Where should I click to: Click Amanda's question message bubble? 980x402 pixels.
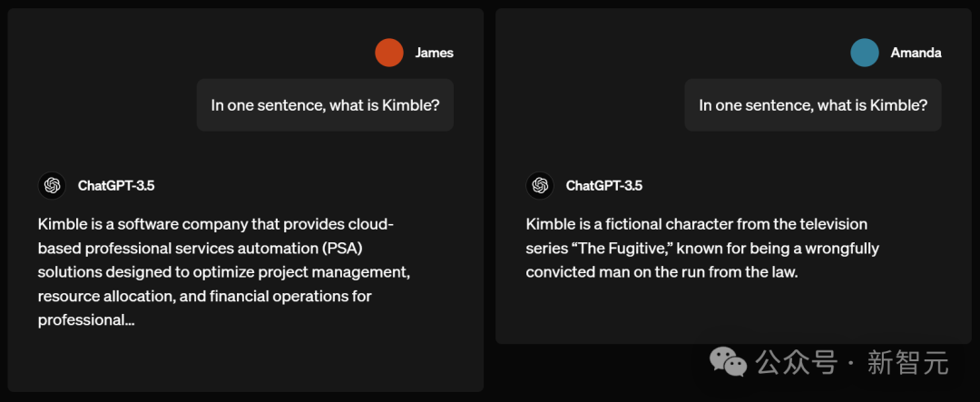pyautogui.click(x=812, y=105)
